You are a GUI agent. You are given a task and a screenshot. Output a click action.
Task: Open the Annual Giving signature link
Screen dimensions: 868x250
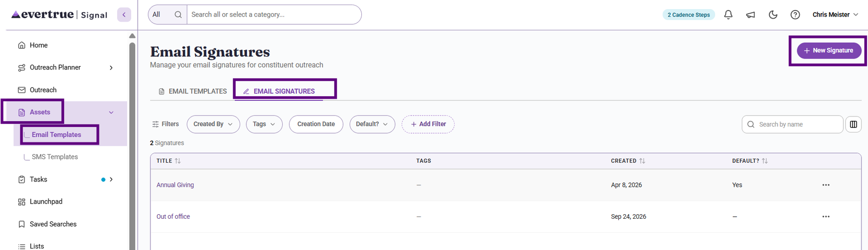175,185
